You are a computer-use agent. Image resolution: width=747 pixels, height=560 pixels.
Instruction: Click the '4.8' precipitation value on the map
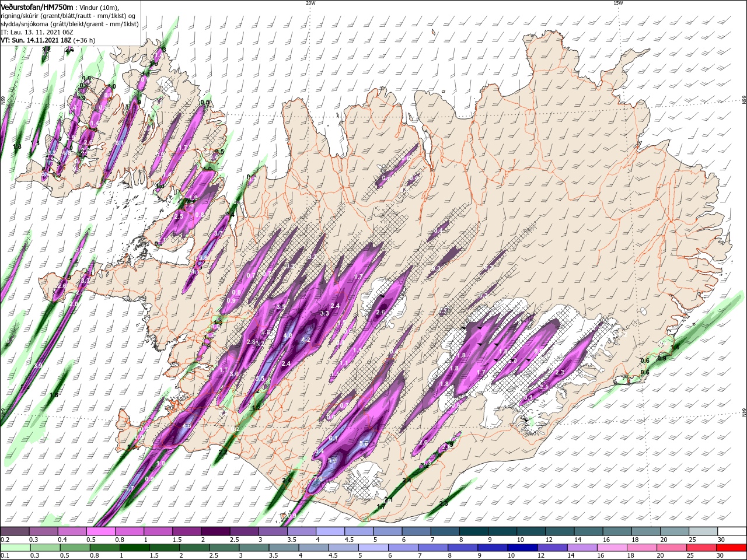288,336
